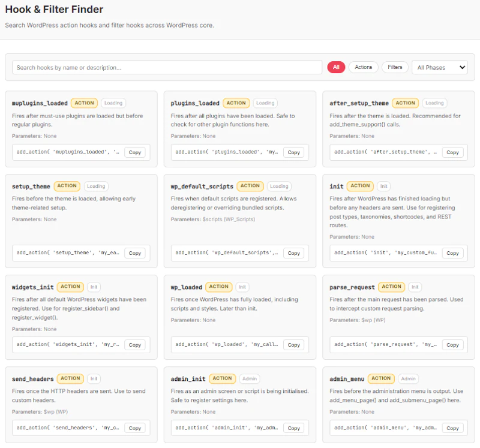Image resolution: width=480 pixels, height=448 pixels.
Task: Click the send_headers hook title
Action: coord(33,379)
